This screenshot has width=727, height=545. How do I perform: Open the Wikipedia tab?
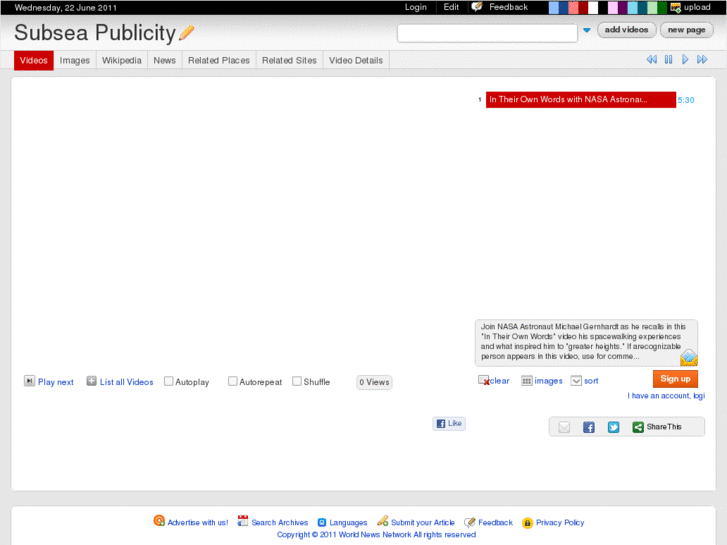pos(121,60)
